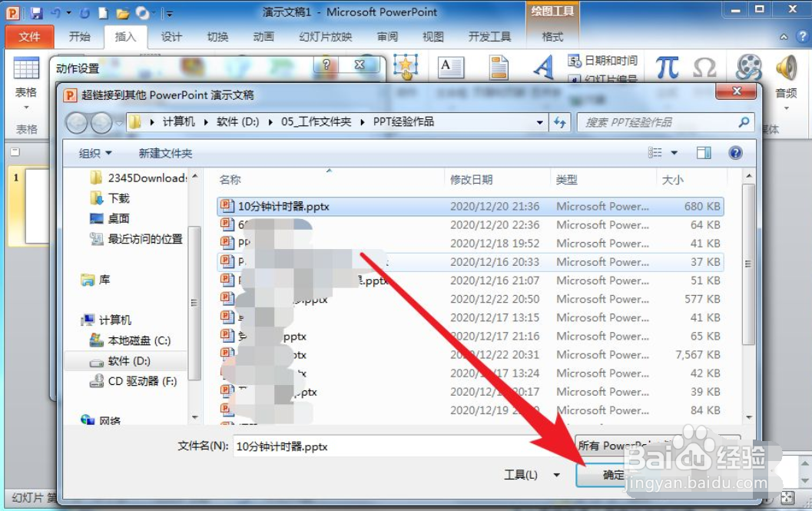The width and height of the screenshot is (812, 511).
Task: Click the blue help icon in file dialog
Action: pyautogui.click(x=735, y=153)
